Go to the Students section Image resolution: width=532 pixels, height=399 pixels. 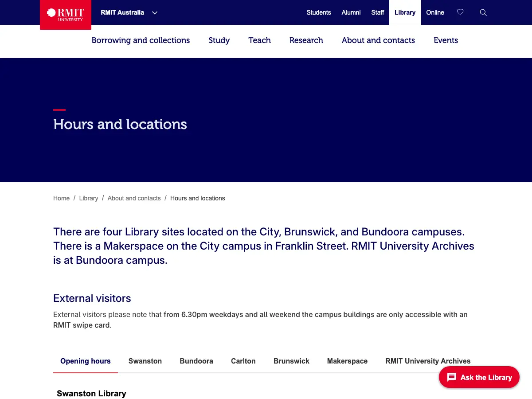click(319, 12)
